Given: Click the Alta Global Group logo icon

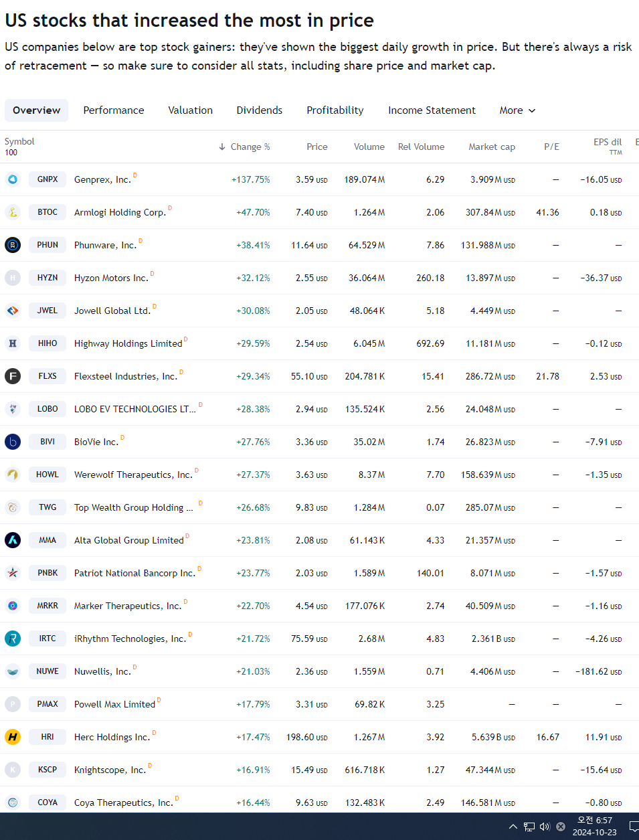Looking at the screenshot, I should click(x=13, y=540).
